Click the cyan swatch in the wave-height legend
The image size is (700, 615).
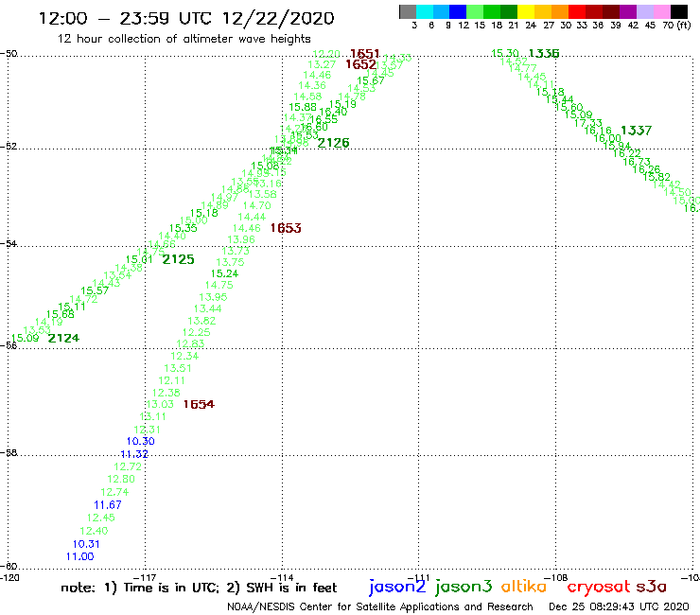[425, 11]
